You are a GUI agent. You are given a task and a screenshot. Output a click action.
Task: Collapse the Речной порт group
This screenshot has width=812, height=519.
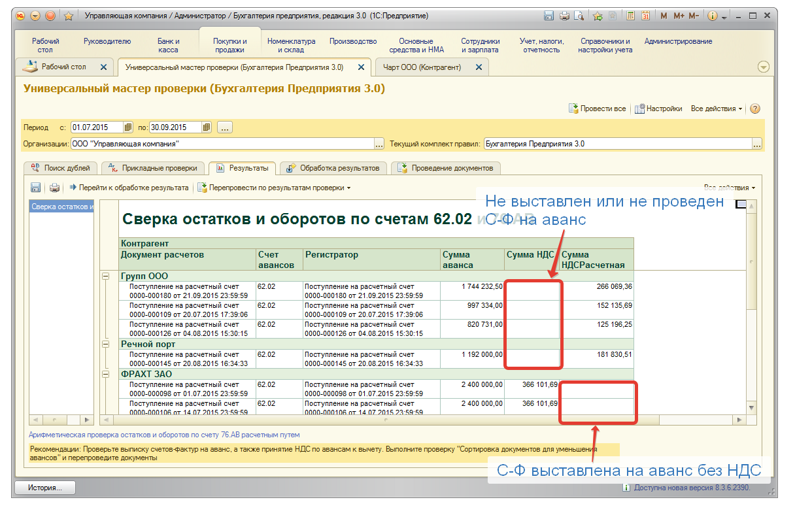coord(105,344)
